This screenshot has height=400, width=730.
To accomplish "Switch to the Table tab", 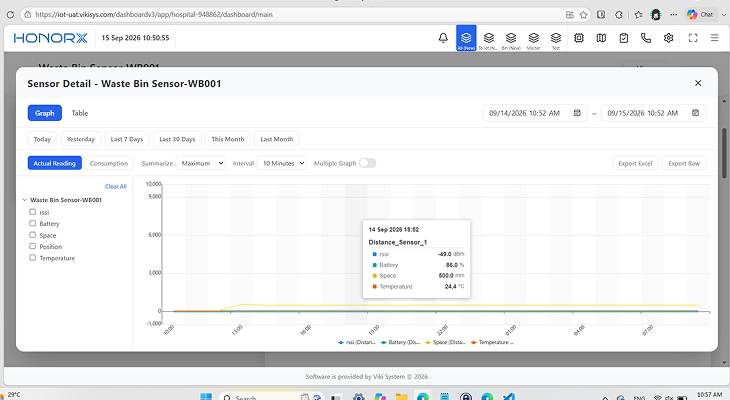I will [80, 113].
